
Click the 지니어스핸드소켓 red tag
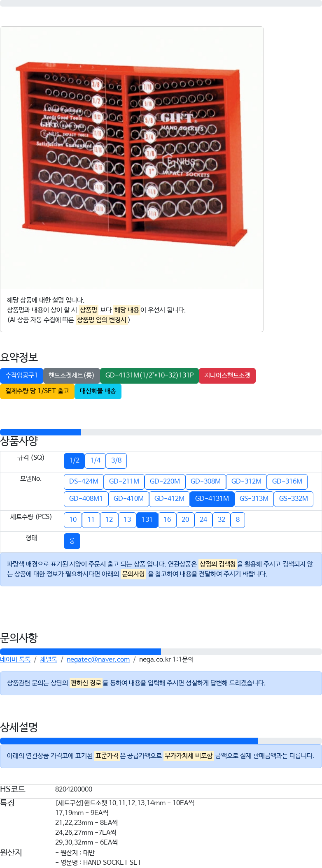coord(227,376)
